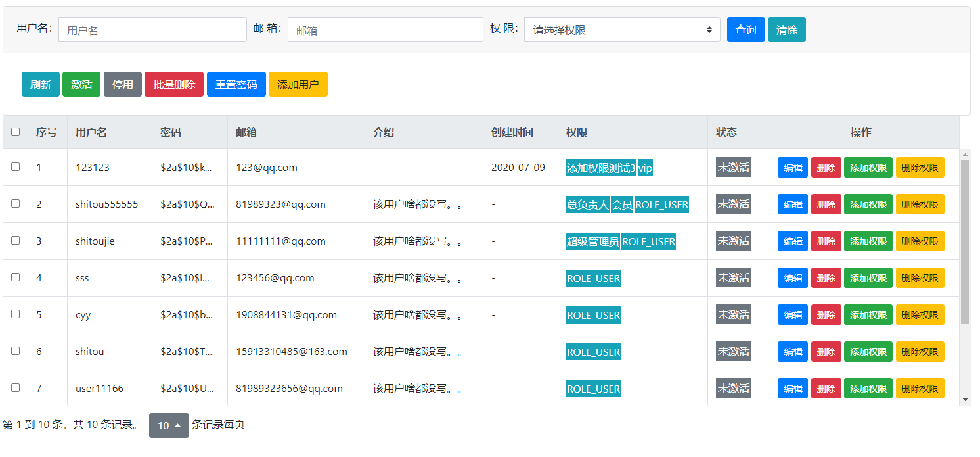The width and height of the screenshot is (980, 457).
Task: Select the checkbox for user sss
Action: (x=16, y=277)
